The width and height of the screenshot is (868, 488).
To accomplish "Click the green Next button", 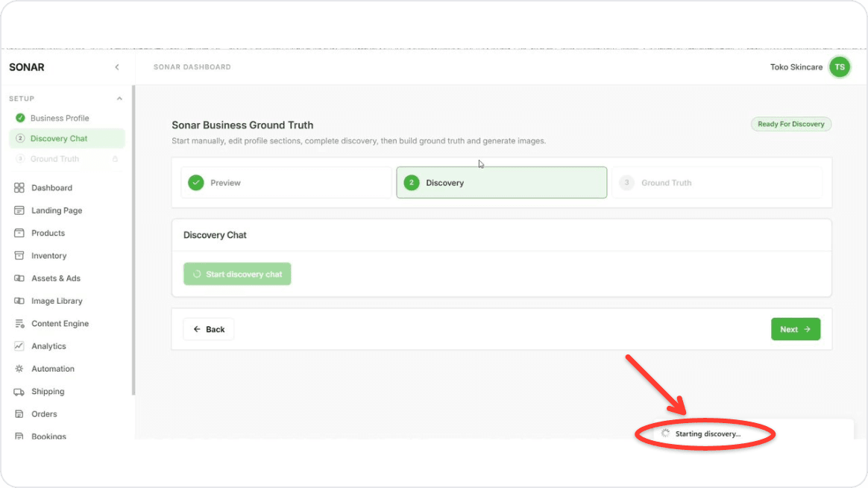I will click(x=796, y=330).
